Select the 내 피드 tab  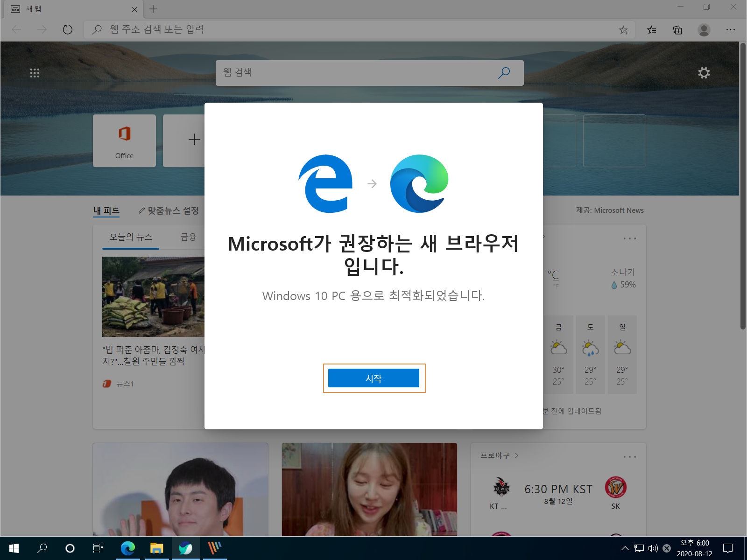click(106, 211)
